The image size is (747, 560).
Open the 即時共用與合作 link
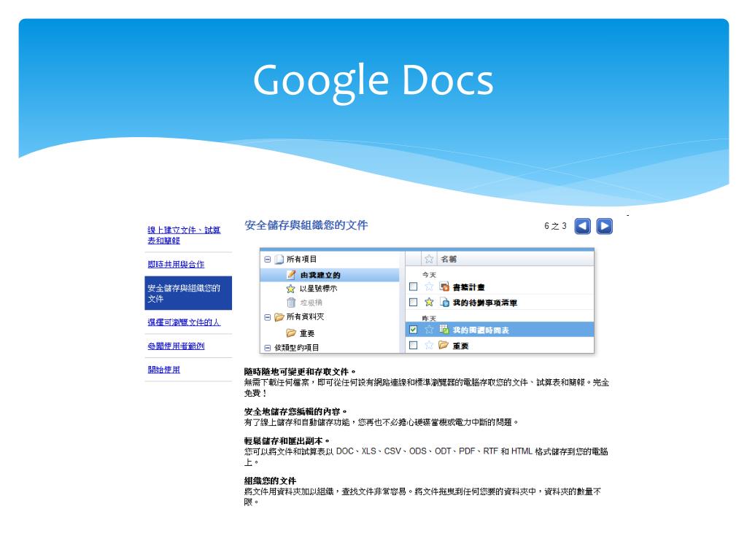pyautogui.click(x=176, y=264)
